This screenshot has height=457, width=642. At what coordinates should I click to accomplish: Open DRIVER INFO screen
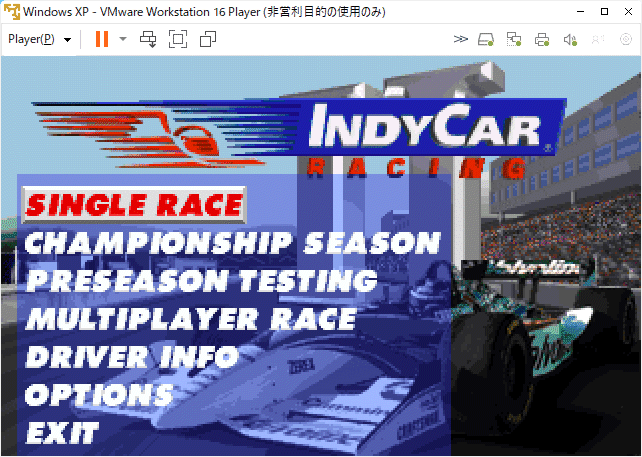coord(132,356)
